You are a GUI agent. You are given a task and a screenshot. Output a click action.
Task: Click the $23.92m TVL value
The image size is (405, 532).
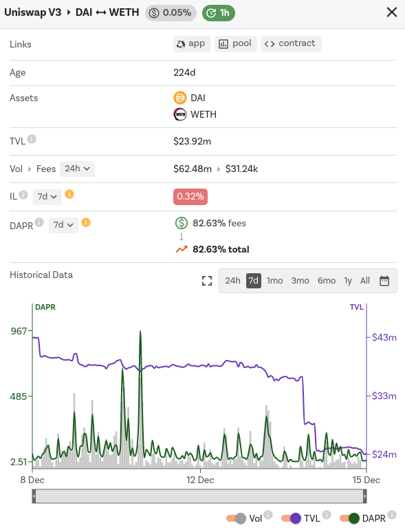point(192,141)
